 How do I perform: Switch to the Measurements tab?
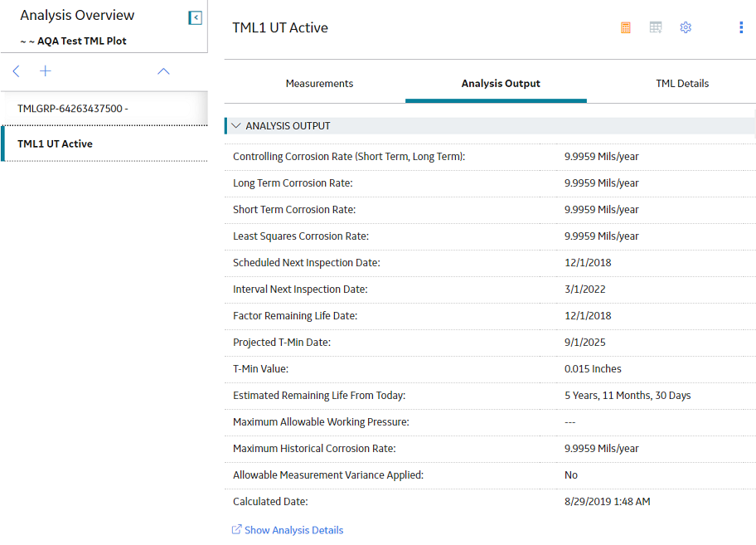click(x=319, y=84)
